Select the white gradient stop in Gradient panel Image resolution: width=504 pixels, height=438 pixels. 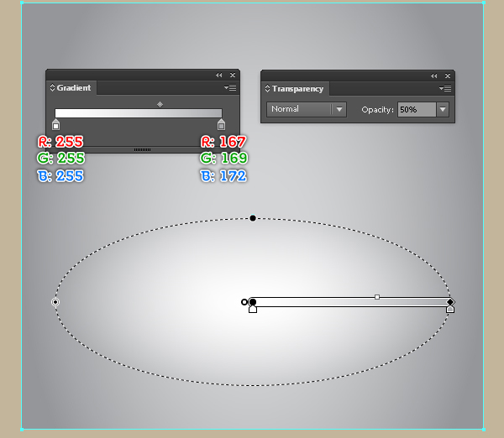pyautogui.click(x=56, y=124)
